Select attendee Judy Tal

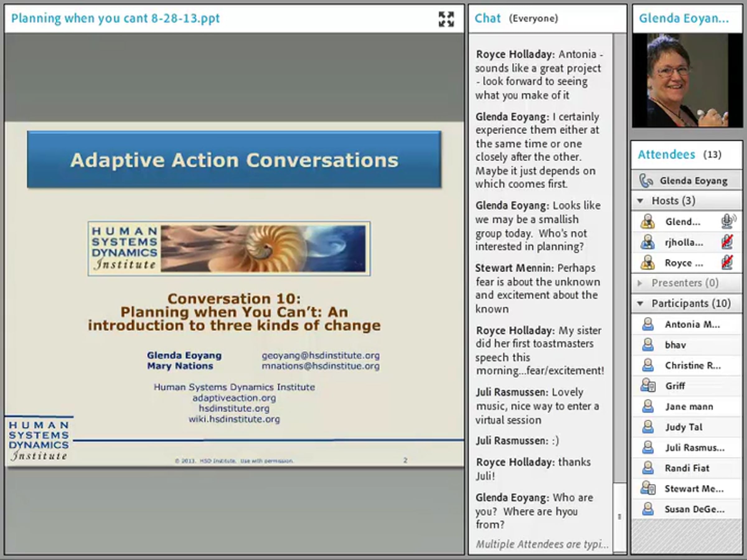coord(687,427)
